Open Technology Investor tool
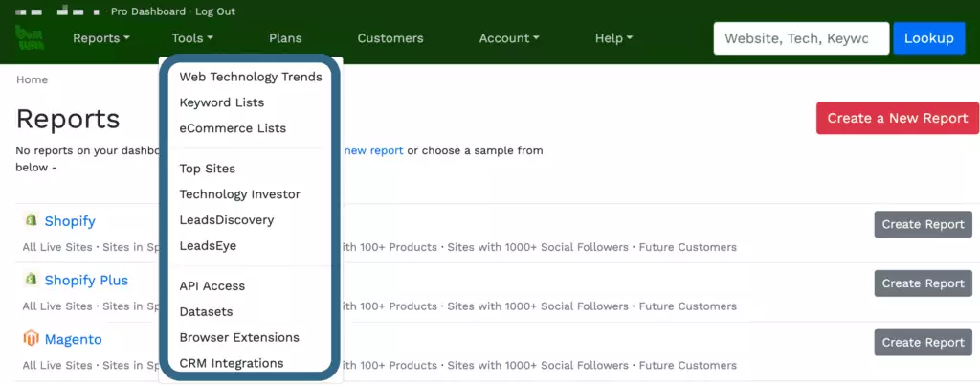The height and width of the screenshot is (385, 980). point(240,194)
